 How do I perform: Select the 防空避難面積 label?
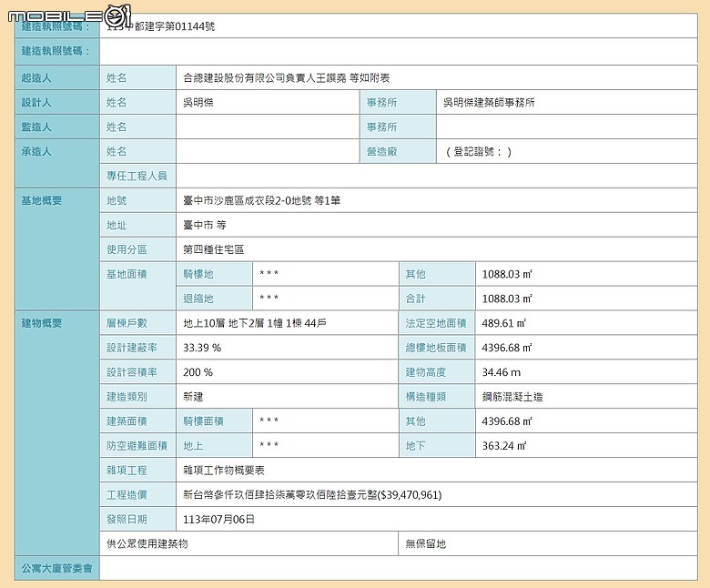[x=137, y=446]
